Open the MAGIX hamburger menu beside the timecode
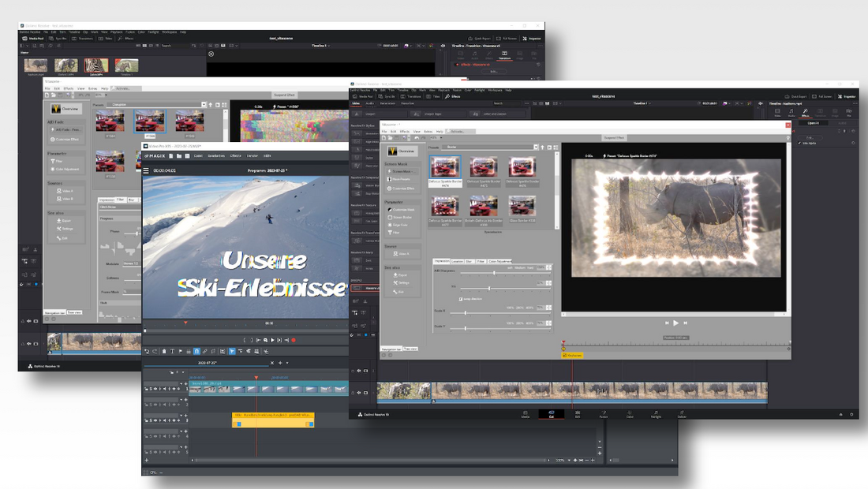 (147, 170)
